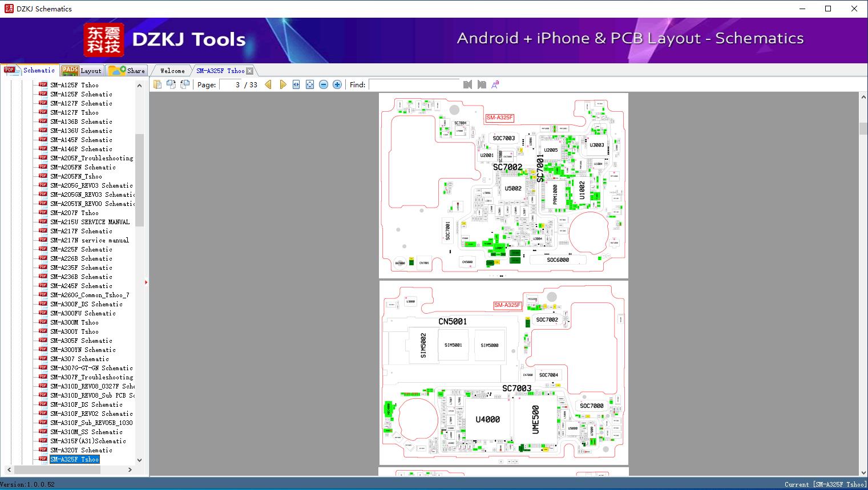Select SM-A305F Schematic entry
This screenshot has height=490, width=868.
81,341
